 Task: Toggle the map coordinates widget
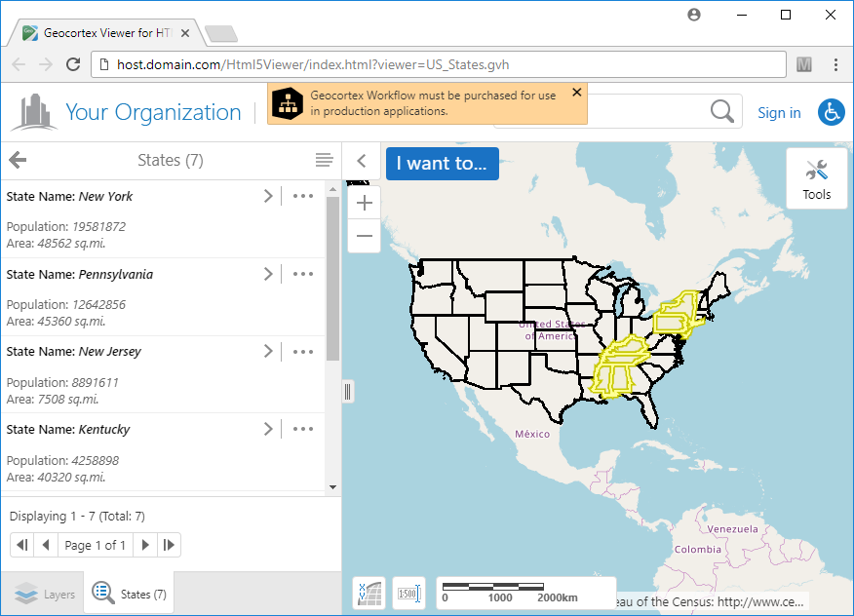coord(369,594)
